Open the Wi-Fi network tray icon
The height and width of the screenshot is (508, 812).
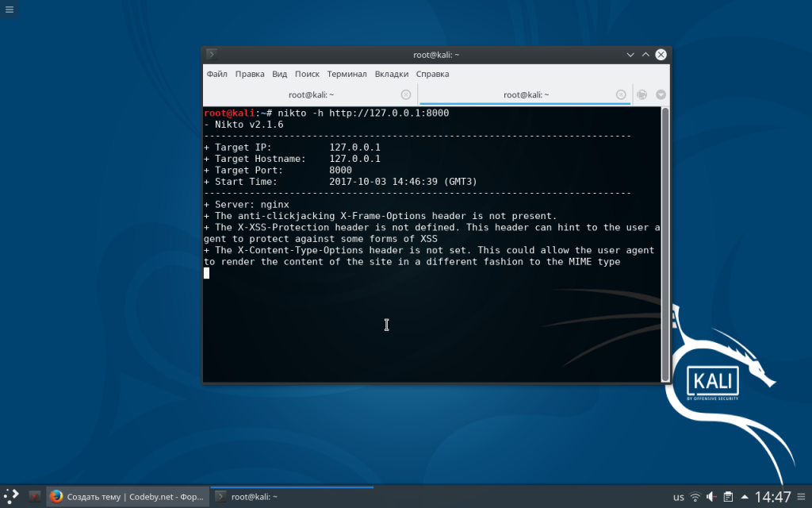point(695,497)
